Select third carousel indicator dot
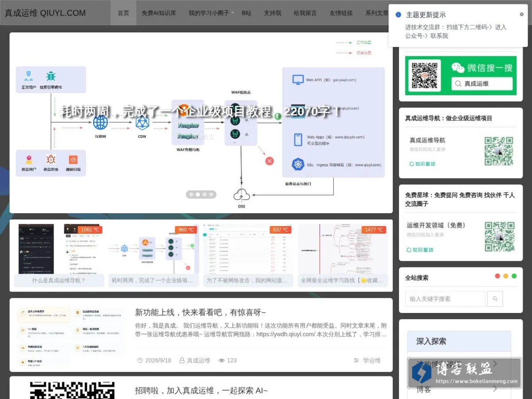Screen dimensions: 532x399 click(205, 194)
